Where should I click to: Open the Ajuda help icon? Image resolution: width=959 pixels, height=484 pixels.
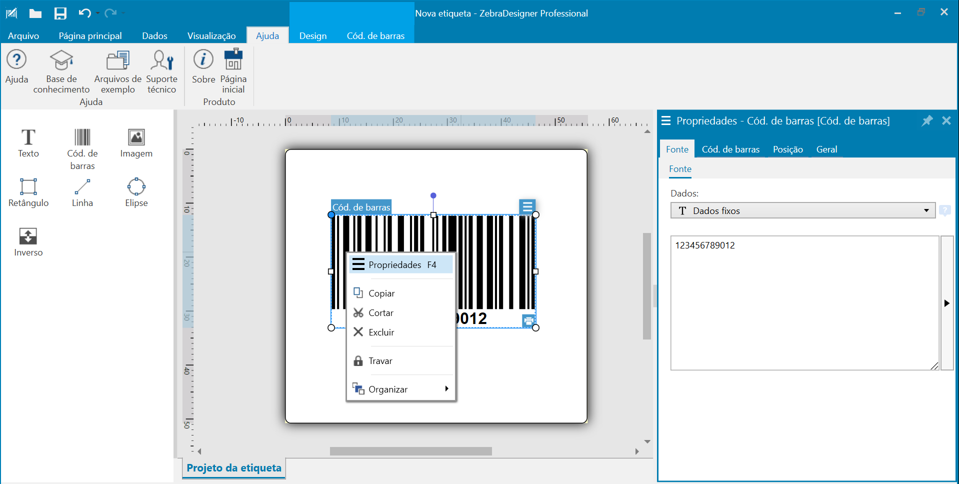(17, 67)
